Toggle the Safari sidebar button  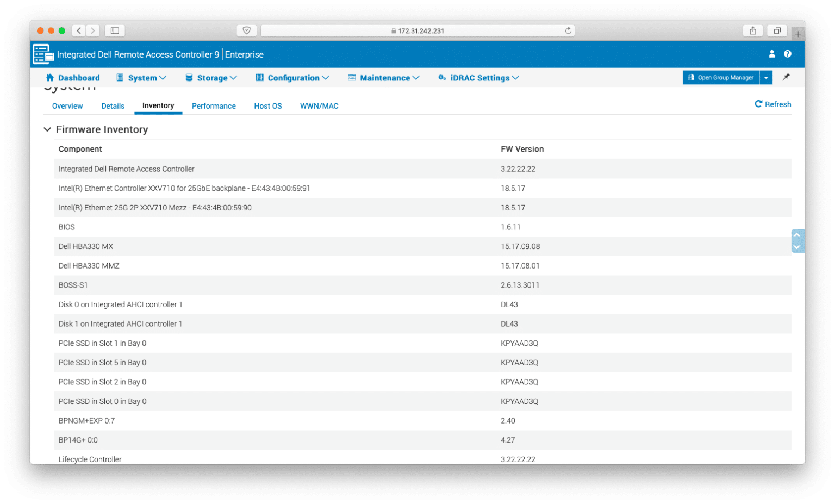[x=115, y=30]
